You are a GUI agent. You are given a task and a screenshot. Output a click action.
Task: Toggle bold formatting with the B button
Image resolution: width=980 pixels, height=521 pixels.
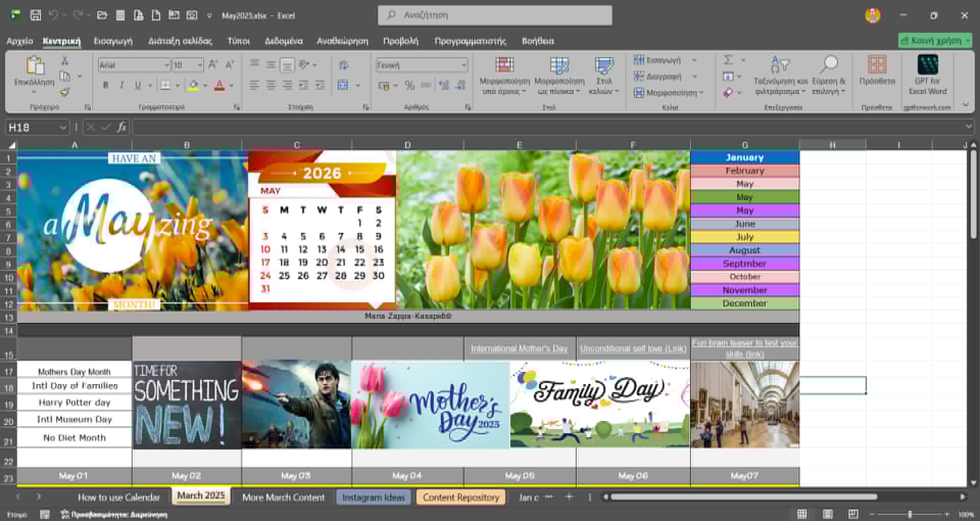pyautogui.click(x=106, y=85)
